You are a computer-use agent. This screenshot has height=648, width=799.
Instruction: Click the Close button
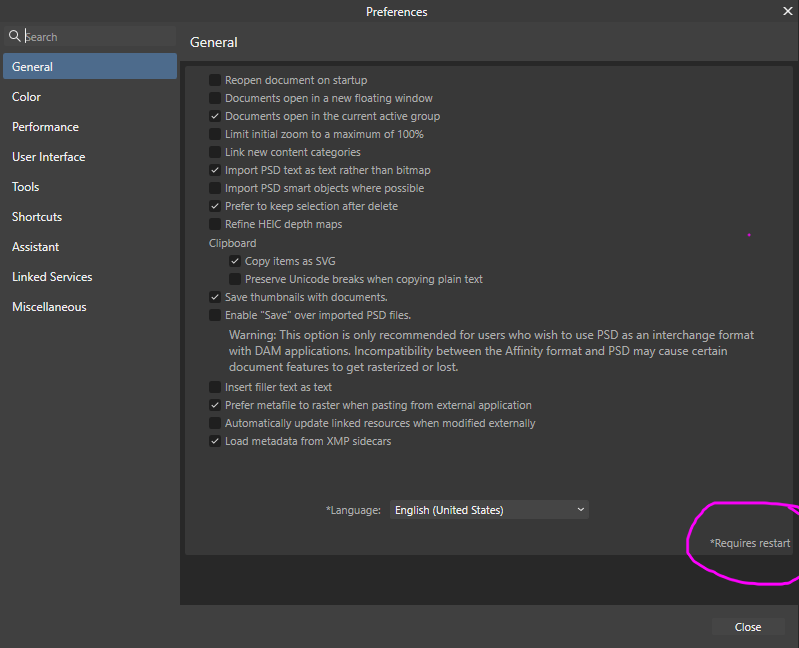coord(748,627)
